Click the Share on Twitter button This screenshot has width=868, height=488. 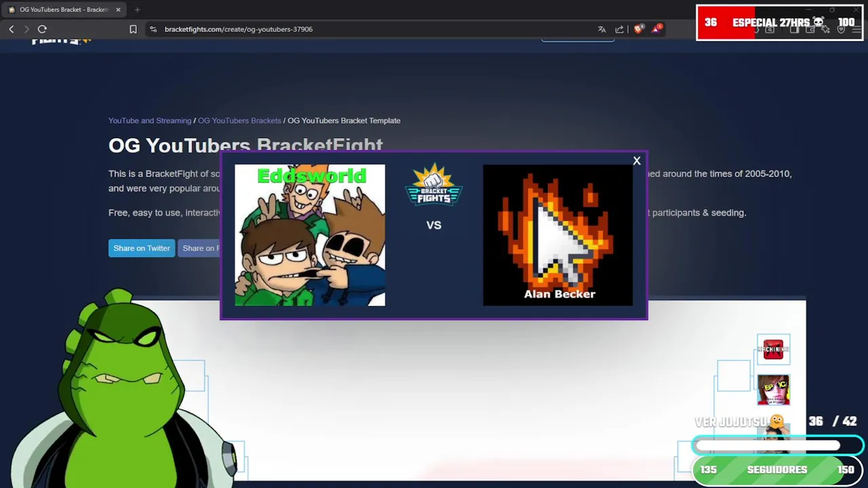(x=142, y=248)
